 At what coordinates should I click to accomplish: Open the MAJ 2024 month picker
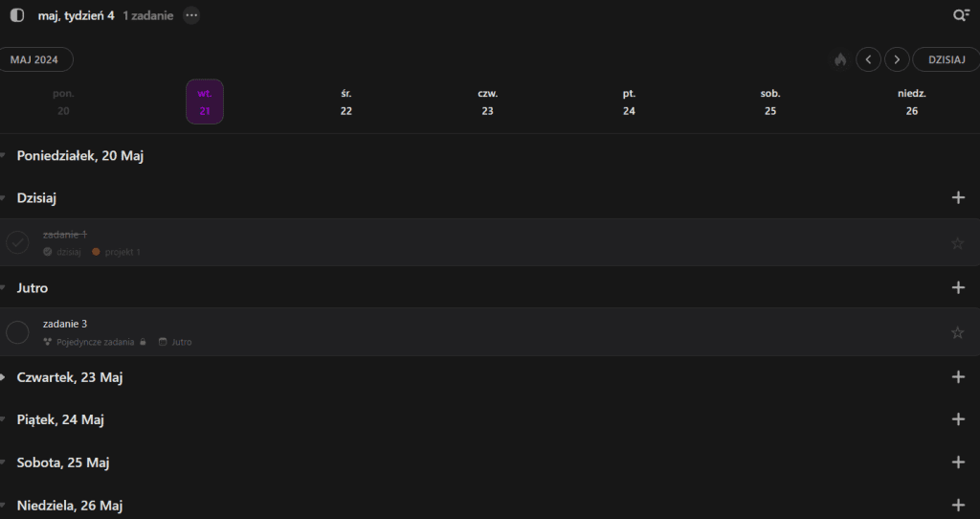tap(34, 59)
